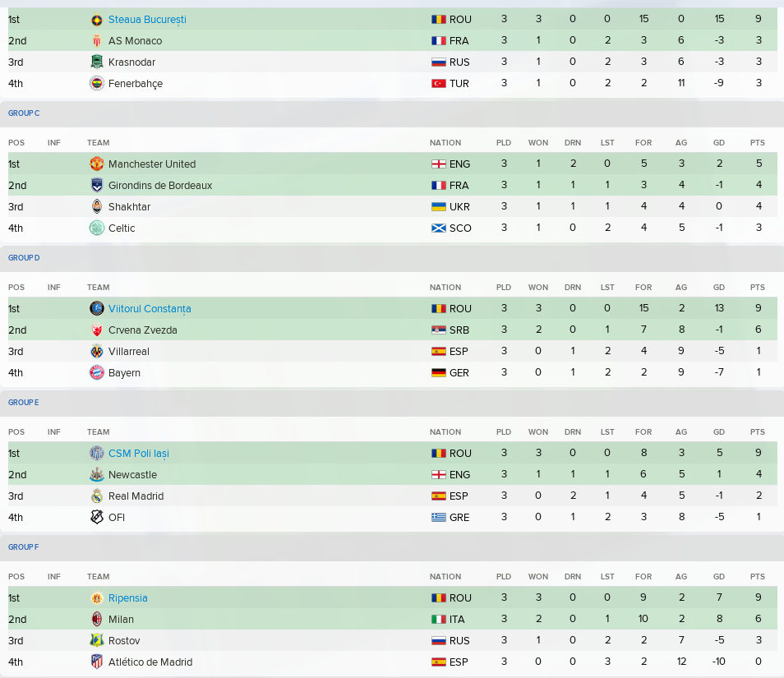
Task: Click the Real Madrid crest icon
Action: pos(96,496)
